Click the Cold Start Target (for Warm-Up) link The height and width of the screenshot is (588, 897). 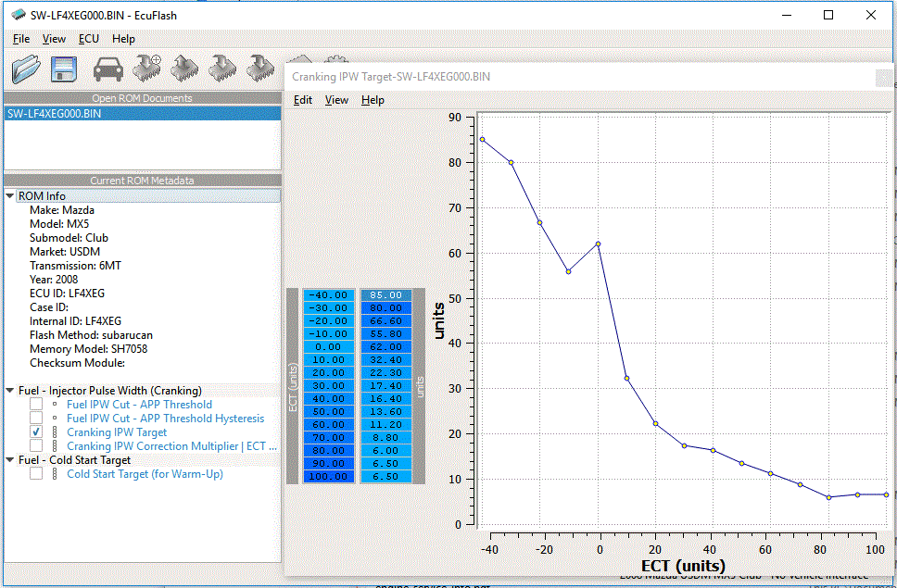[x=145, y=474]
